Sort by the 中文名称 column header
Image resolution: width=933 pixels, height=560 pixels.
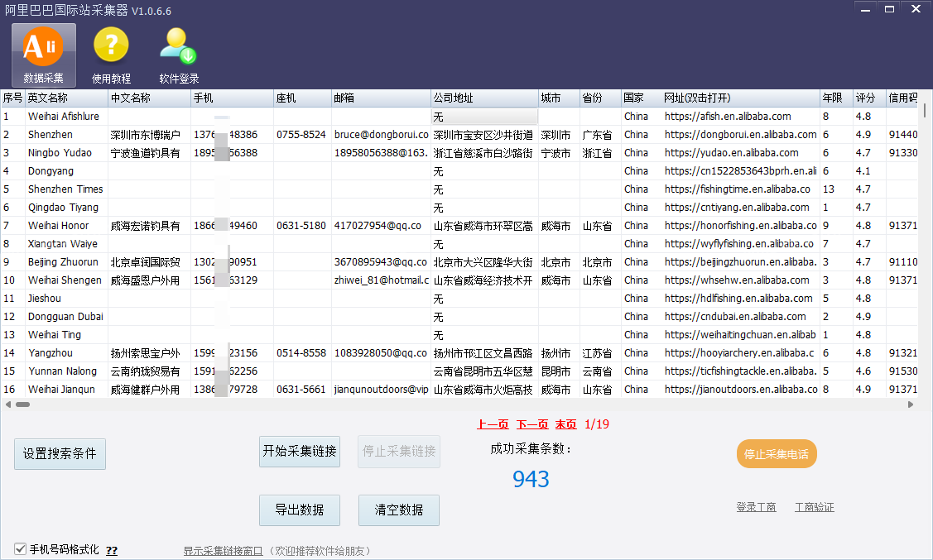[149, 98]
